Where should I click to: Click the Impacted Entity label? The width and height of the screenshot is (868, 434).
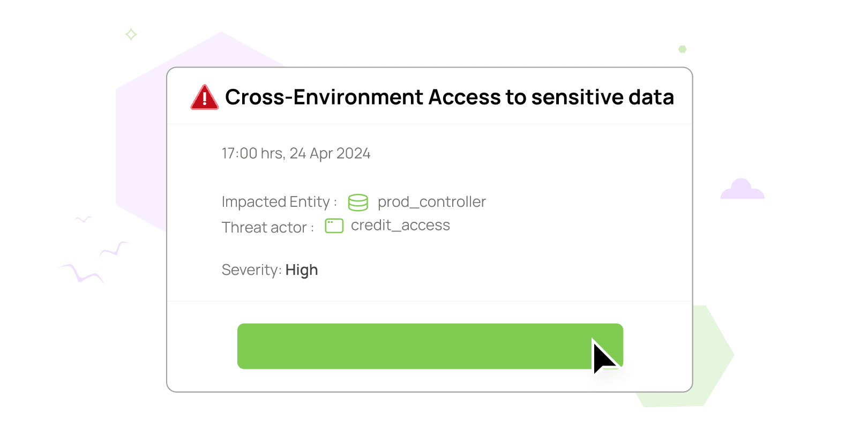pos(276,202)
